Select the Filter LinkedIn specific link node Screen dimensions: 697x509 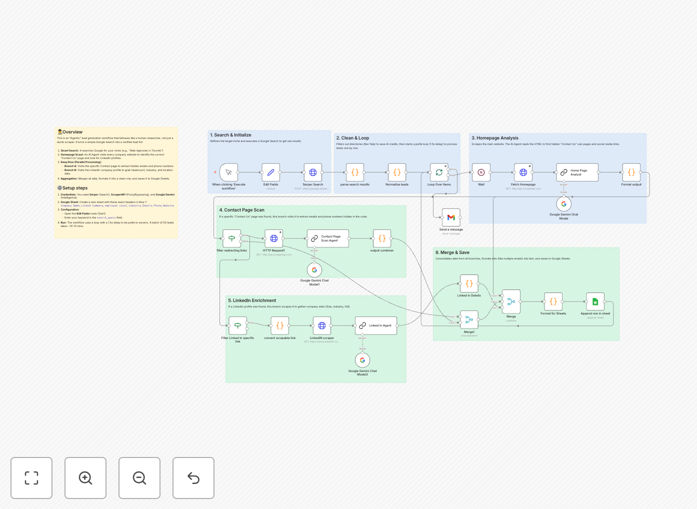click(x=238, y=326)
